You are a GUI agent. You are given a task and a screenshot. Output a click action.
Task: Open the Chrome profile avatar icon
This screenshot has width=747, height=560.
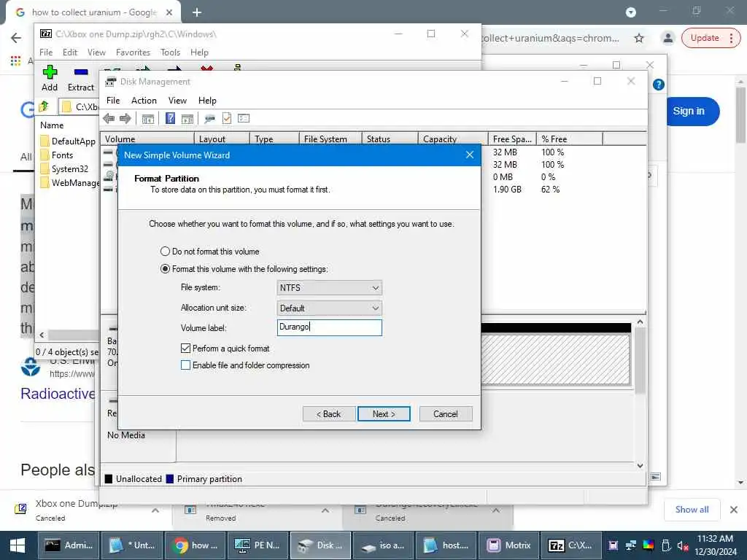pyautogui.click(x=668, y=38)
